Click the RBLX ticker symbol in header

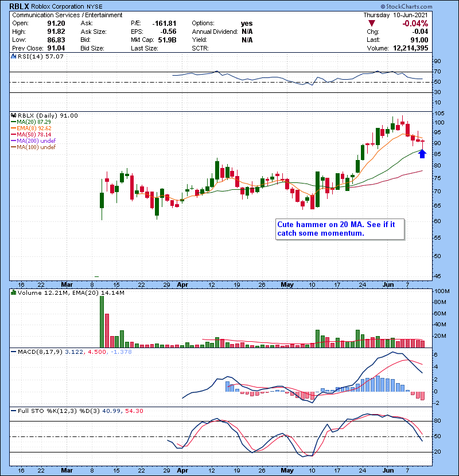click(20, 6)
